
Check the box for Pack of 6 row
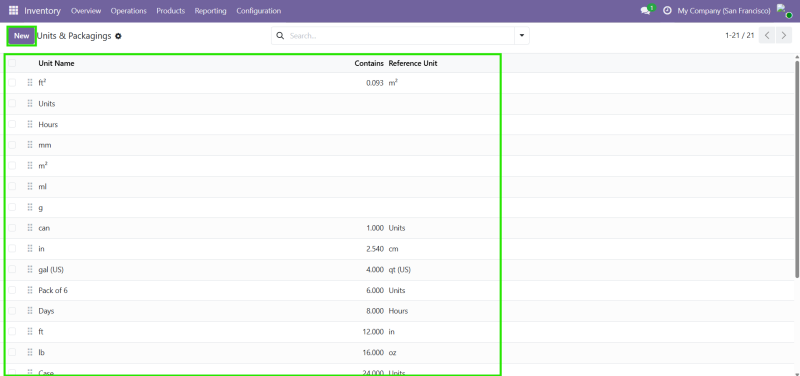click(x=12, y=290)
